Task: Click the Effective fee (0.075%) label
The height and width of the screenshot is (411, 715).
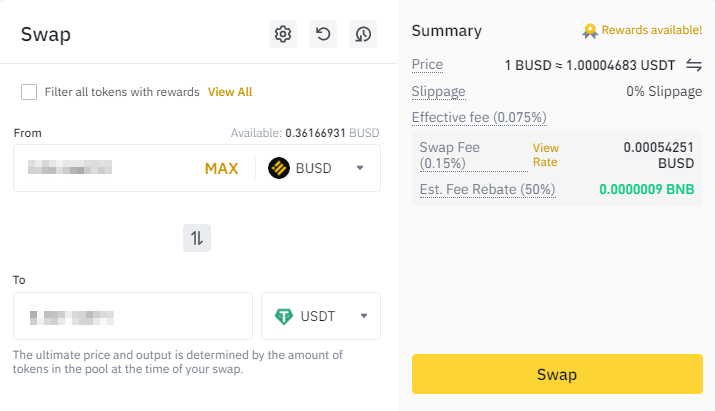Action: click(479, 118)
